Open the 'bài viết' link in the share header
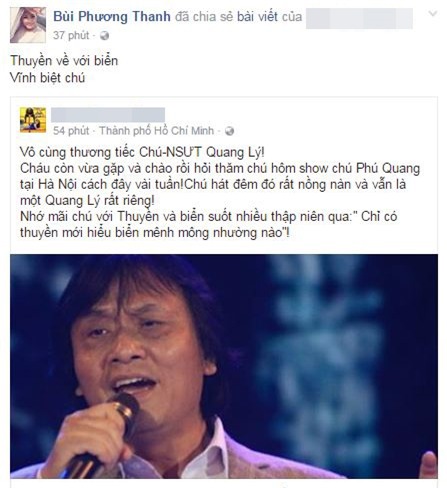The image size is (447, 488). click(x=257, y=17)
